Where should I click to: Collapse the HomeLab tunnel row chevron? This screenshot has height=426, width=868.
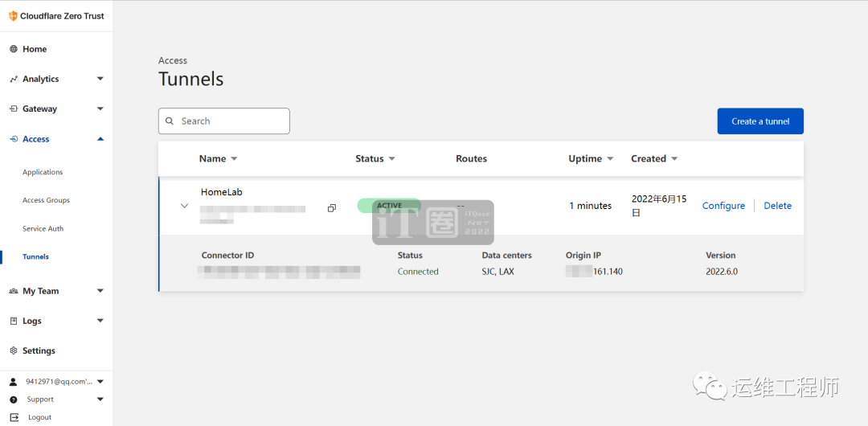[185, 206]
